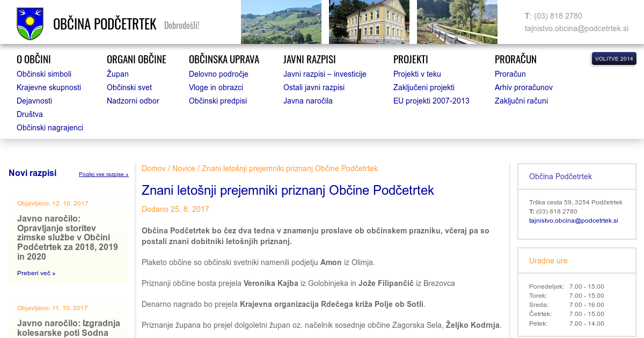Viewport: 644px width, 338px height.
Task: Open the hillside village header photo
Action: 281,22
